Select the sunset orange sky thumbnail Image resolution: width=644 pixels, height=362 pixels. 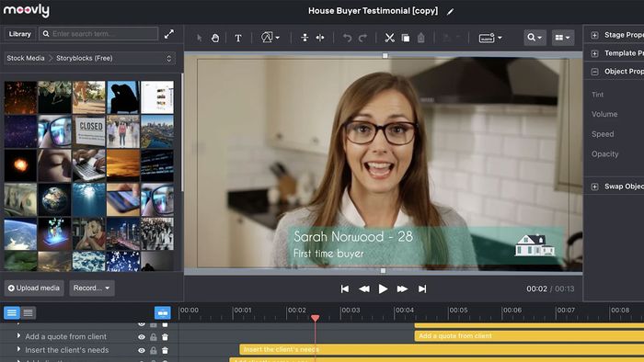[122, 165]
